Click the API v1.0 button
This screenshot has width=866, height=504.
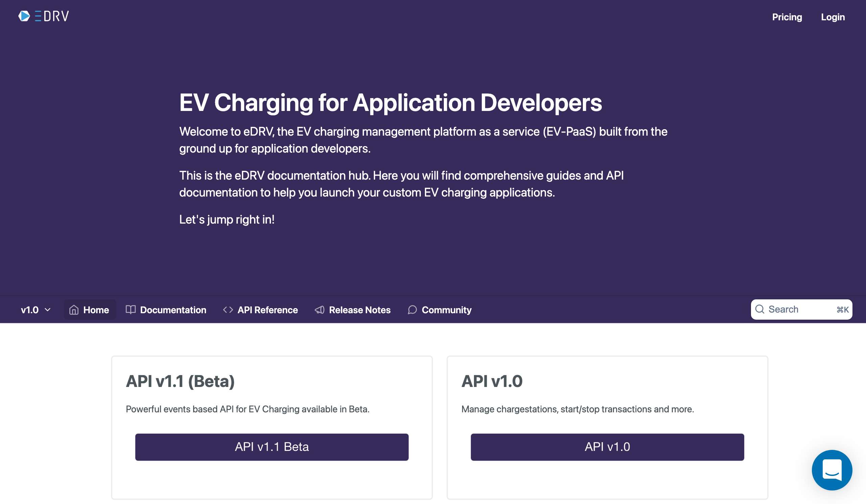[x=607, y=447]
